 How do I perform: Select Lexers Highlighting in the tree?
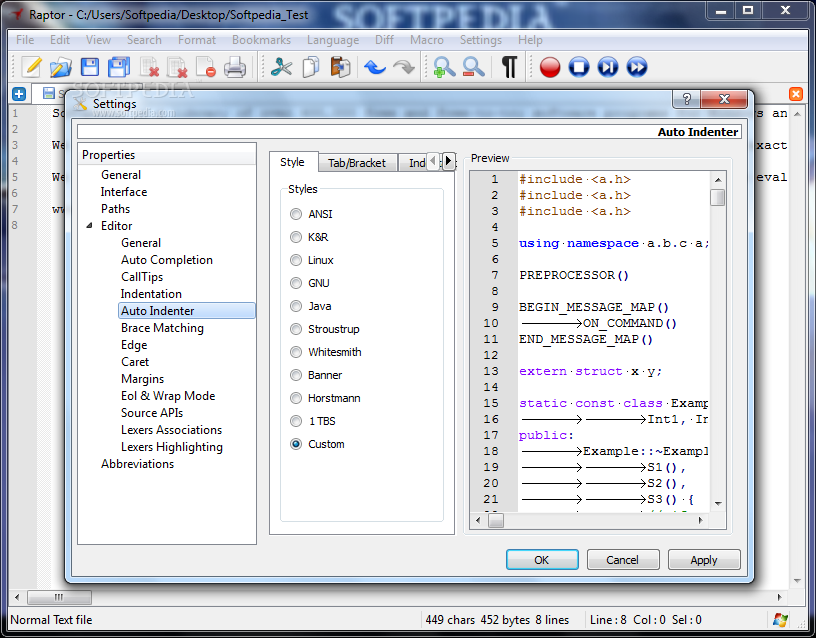point(172,447)
